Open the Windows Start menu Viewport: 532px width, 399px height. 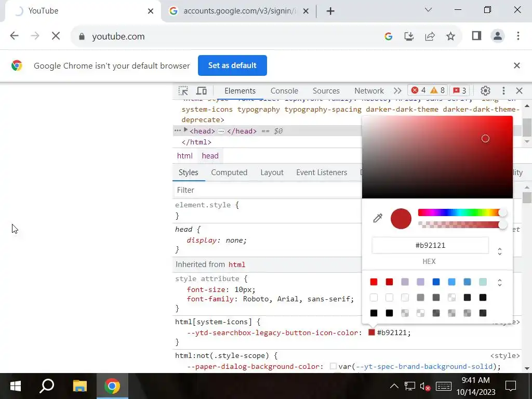[15, 386]
